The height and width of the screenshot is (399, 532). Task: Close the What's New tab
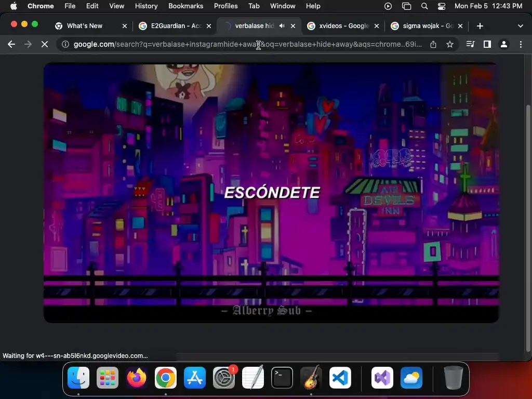tap(125, 26)
